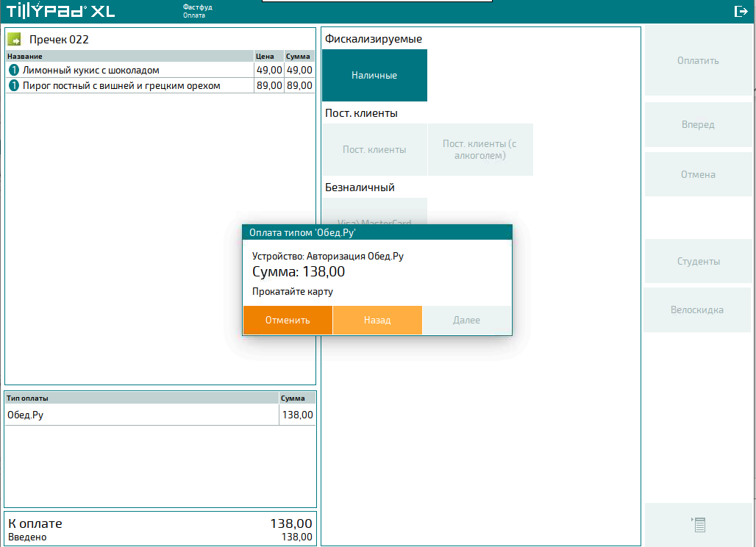Click the Отмена button on right panel
Screen dimensions: 756x547
coord(698,175)
